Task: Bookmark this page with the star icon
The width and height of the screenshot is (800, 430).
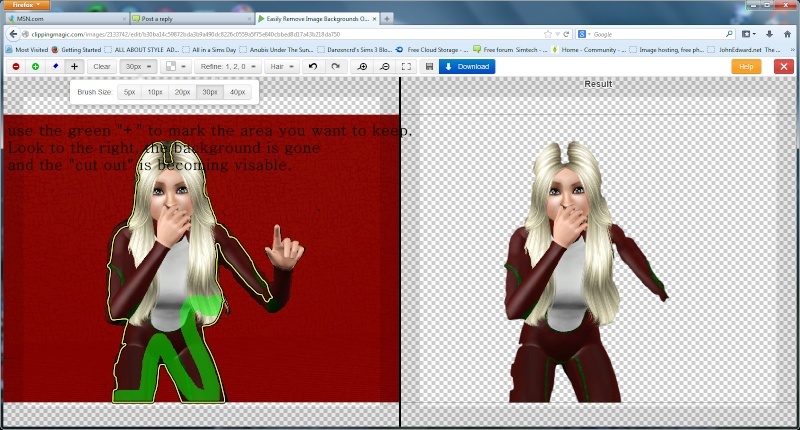Action: [548, 34]
